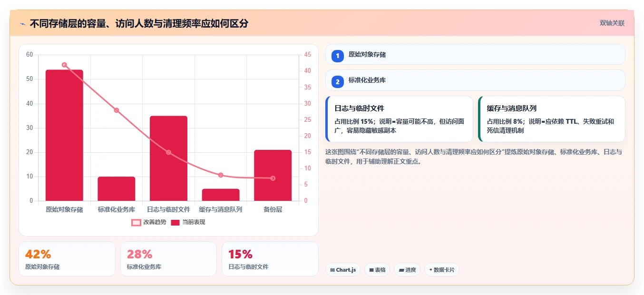Click the right axis value 45
This screenshot has width=644, height=295.
point(308,55)
